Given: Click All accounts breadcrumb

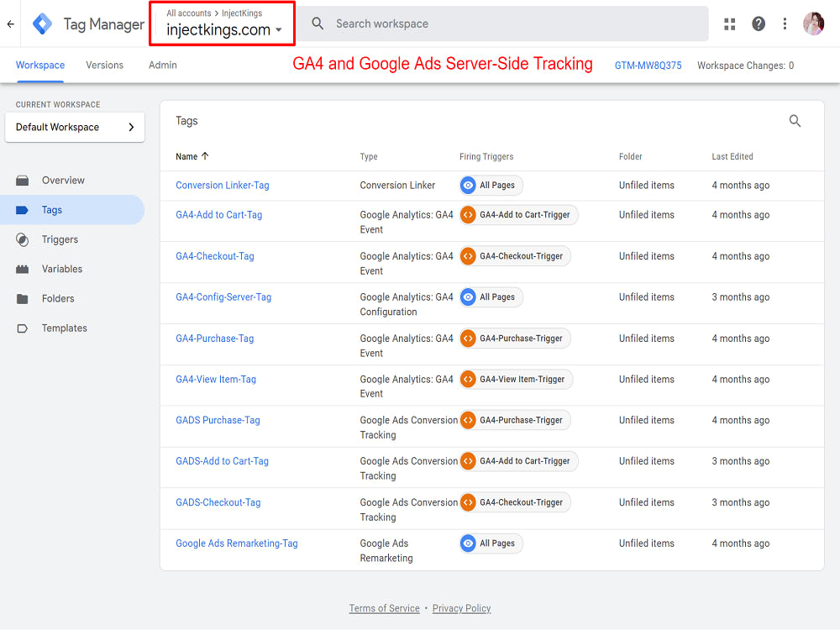Looking at the screenshot, I should [x=188, y=13].
